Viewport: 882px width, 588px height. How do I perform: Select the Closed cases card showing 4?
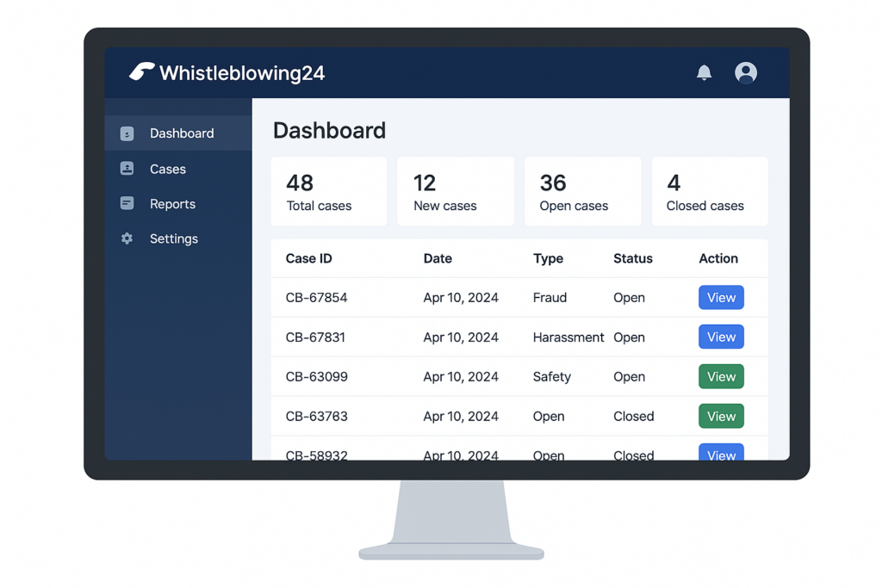coord(709,191)
